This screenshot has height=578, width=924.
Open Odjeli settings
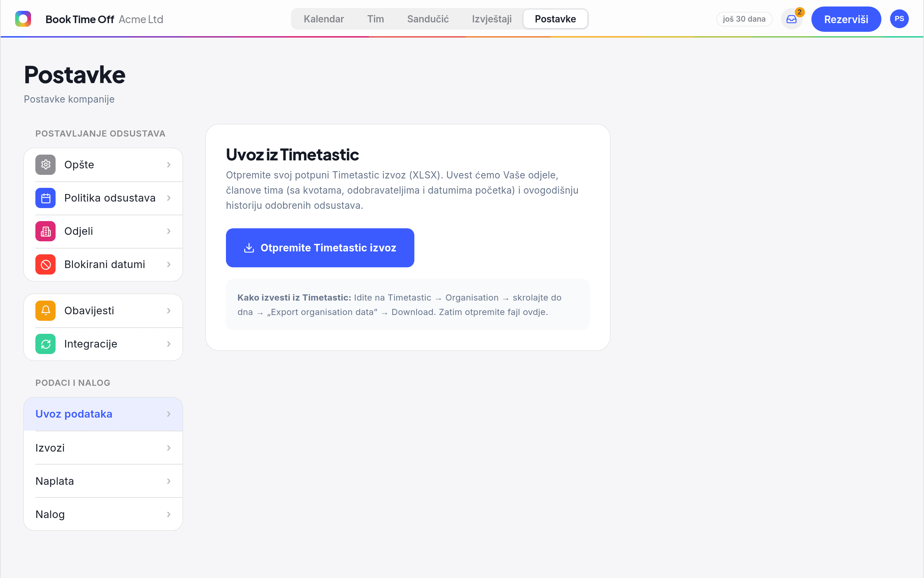103,231
